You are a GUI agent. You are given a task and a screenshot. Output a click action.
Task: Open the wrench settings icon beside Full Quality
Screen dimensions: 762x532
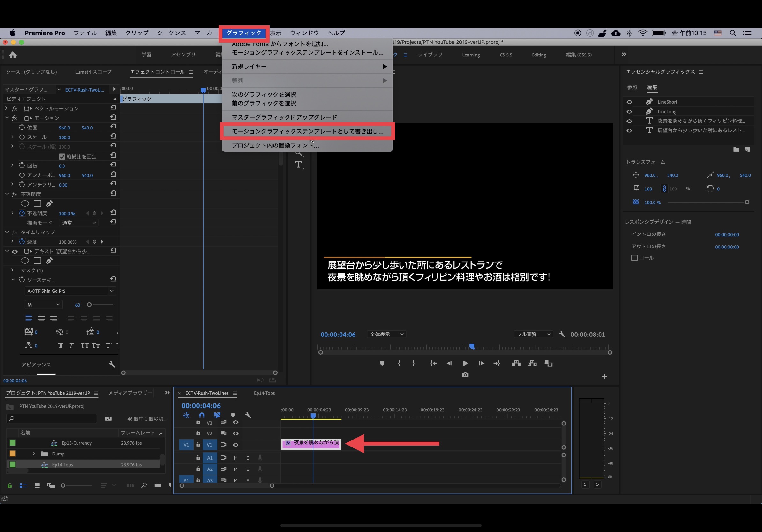tap(562, 334)
